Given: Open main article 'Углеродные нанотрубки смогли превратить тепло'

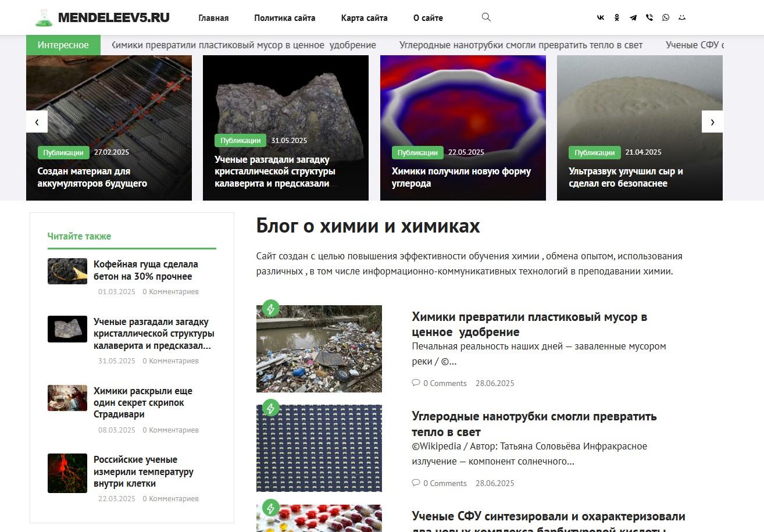Looking at the screenshot, I should click(x=534, y=424).
